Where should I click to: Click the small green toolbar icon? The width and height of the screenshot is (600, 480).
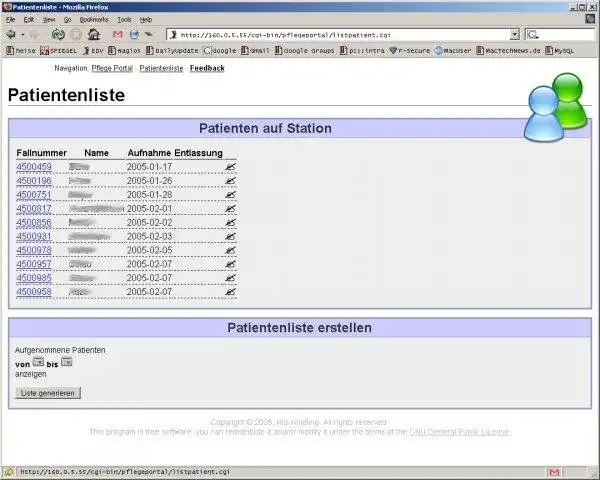click(148, 34)
